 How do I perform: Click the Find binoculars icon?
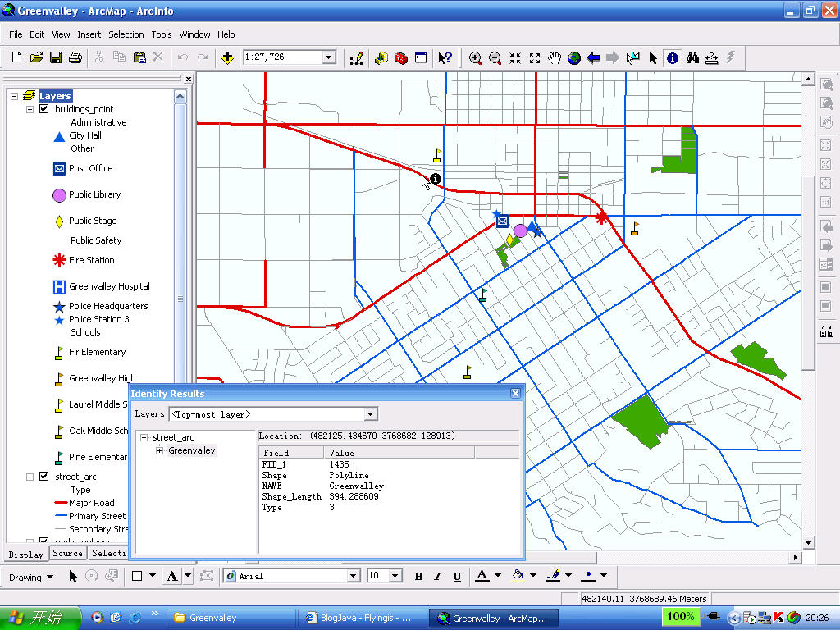point(692,58)
